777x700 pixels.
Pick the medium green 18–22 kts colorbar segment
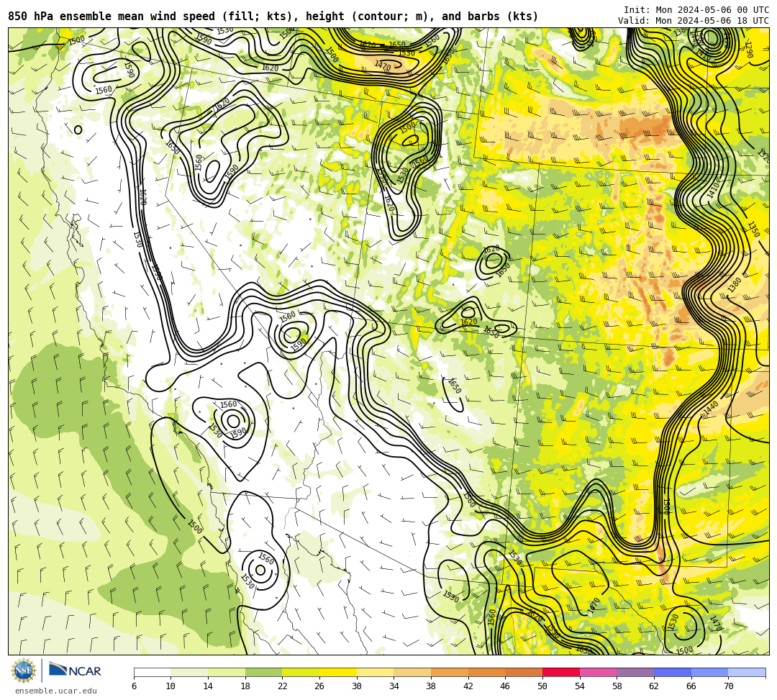tap(263, 672)
